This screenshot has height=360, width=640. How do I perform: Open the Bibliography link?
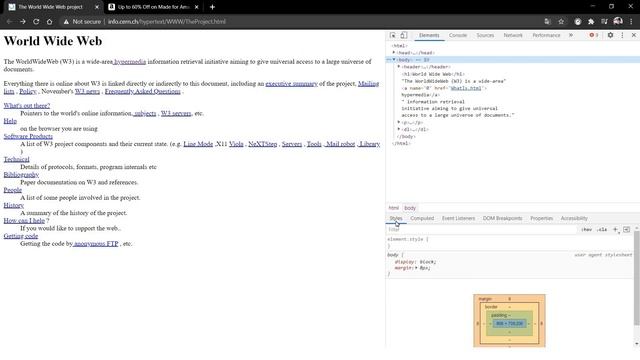tap(21, 175)
